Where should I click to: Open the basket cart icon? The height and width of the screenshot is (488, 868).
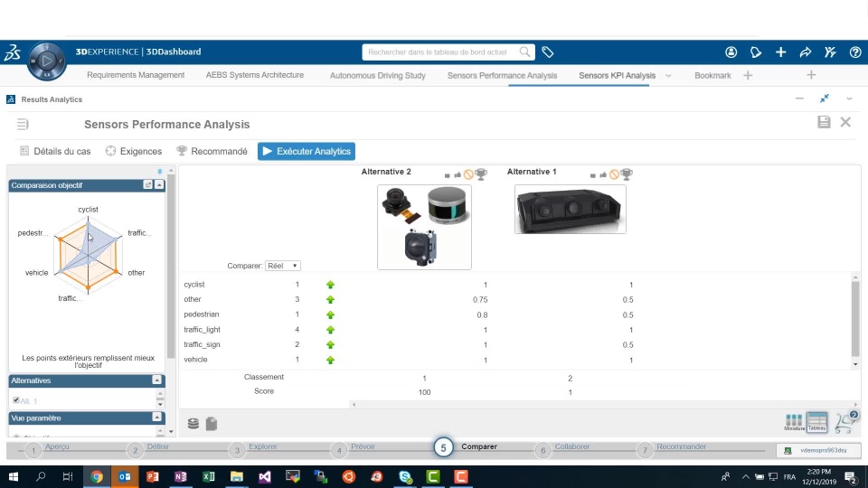[845, 422]
